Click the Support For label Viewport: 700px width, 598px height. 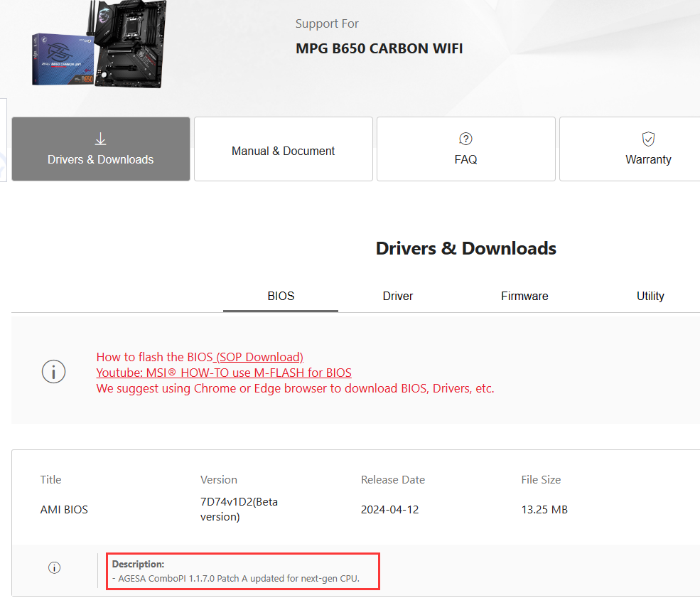click(327, 23)
